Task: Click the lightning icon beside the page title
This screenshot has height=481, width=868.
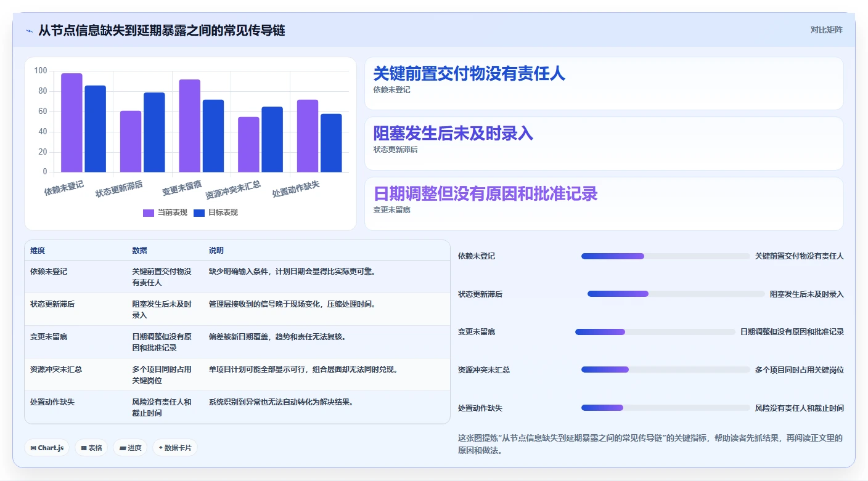Action: [x=29, y=31]
